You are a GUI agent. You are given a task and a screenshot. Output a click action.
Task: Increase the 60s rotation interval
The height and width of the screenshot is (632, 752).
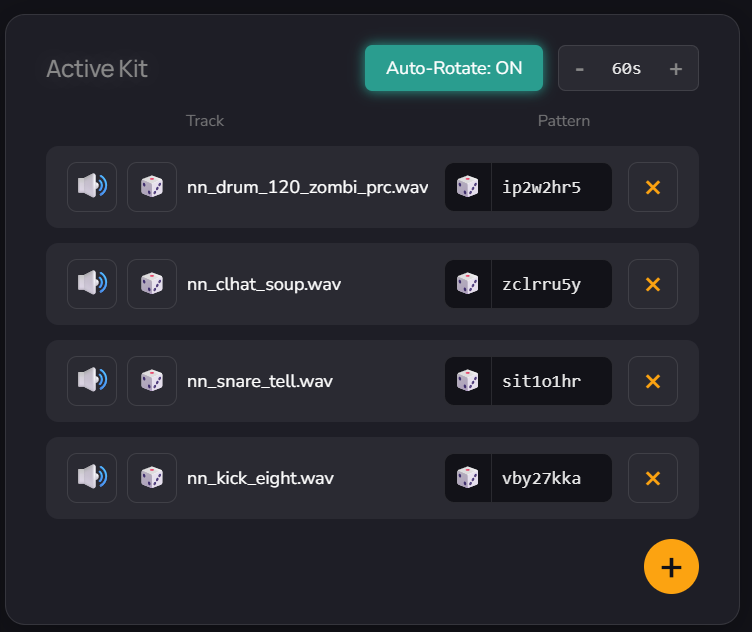[676, 69]
